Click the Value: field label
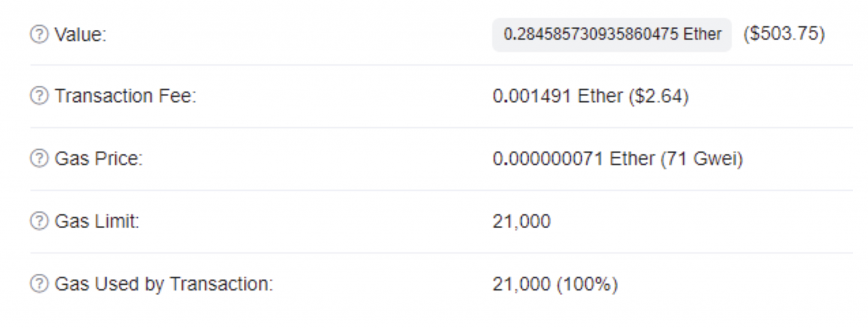Screen dimensions: 868x328 81,34
